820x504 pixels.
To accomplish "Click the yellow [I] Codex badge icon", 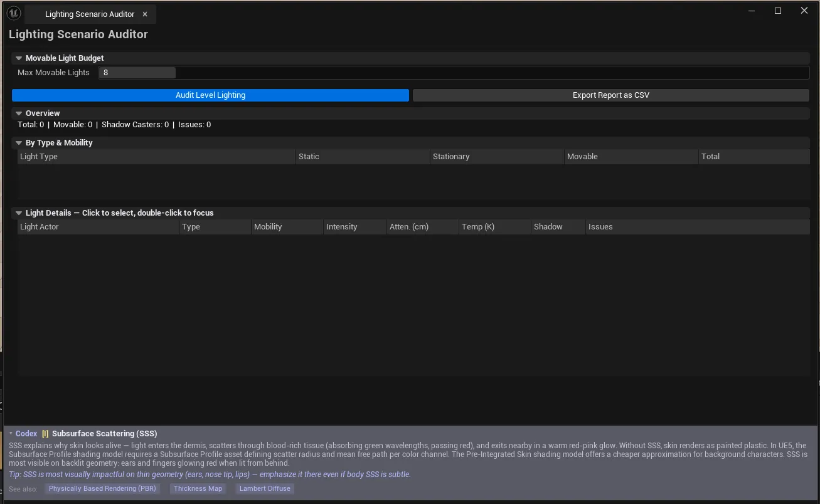I will click(45, 434).
